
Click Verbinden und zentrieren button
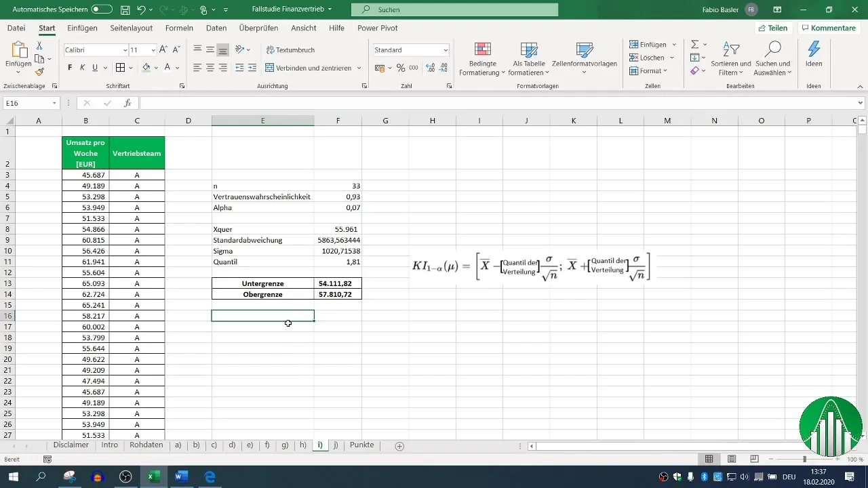pos(309,68)
